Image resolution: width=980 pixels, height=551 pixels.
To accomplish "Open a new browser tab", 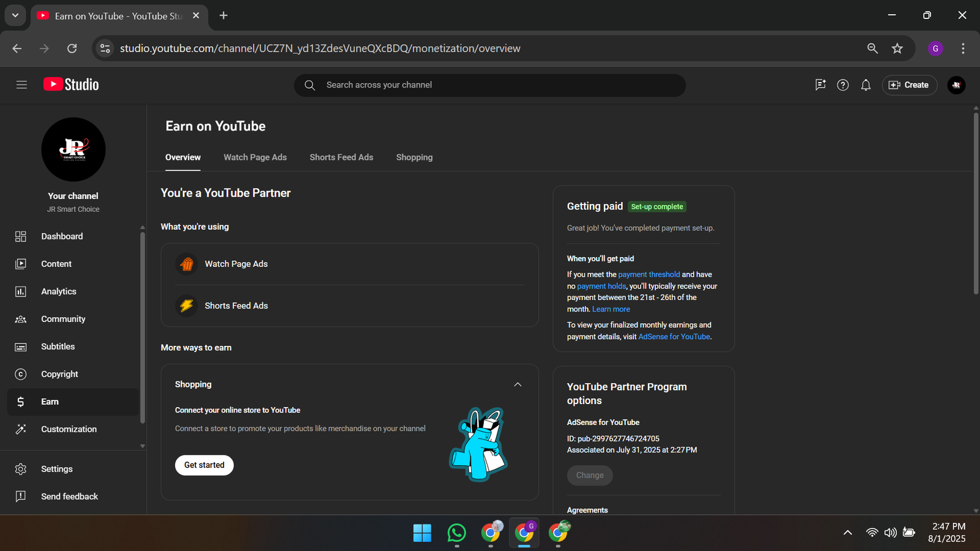I will click(x=224, y=15).
